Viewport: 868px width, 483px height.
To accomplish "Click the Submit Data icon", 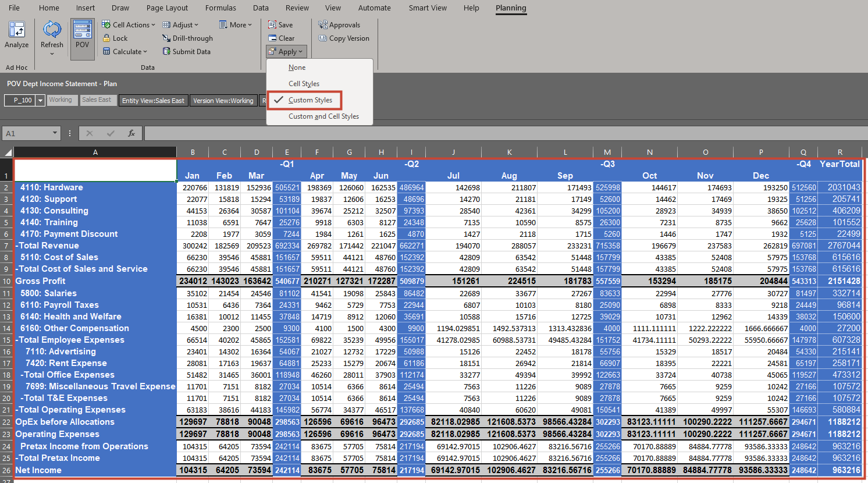I will pos(166,51).
